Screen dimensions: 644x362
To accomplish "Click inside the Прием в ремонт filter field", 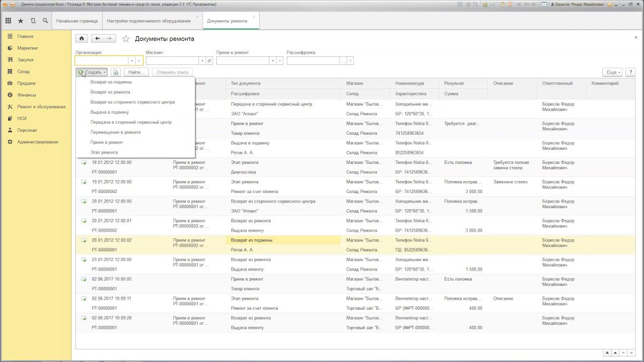I will pos(243,61).
